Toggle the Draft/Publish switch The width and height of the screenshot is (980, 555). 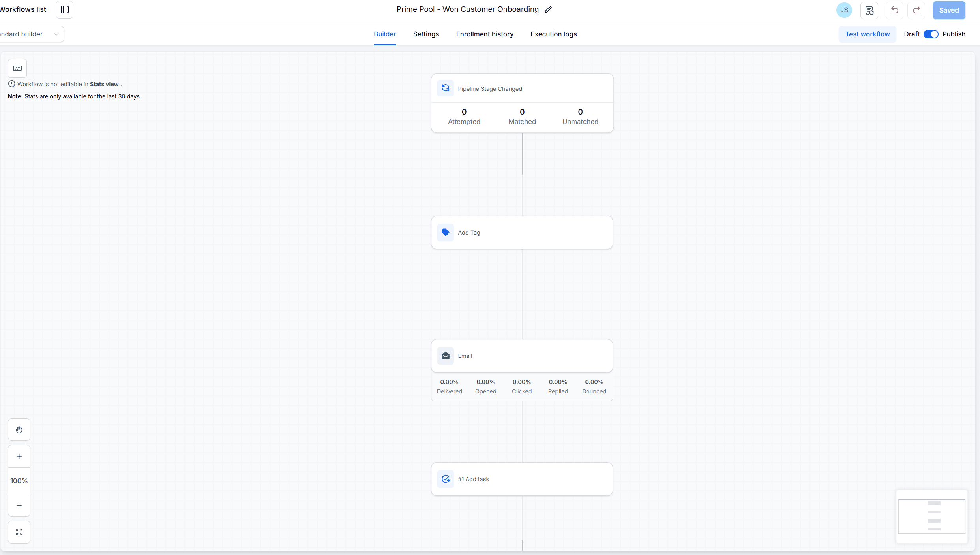(x=931, y=34)
